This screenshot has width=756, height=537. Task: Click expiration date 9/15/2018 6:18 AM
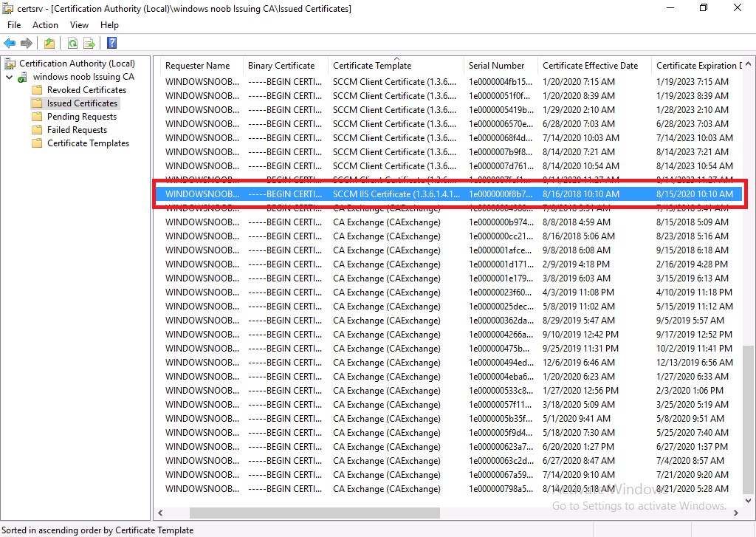point(693,250)
